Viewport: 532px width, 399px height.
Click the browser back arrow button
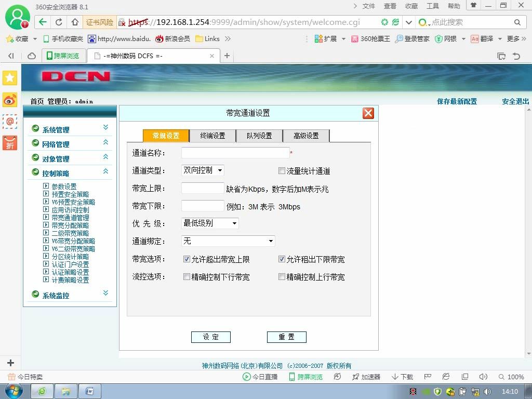coord(43,22)
